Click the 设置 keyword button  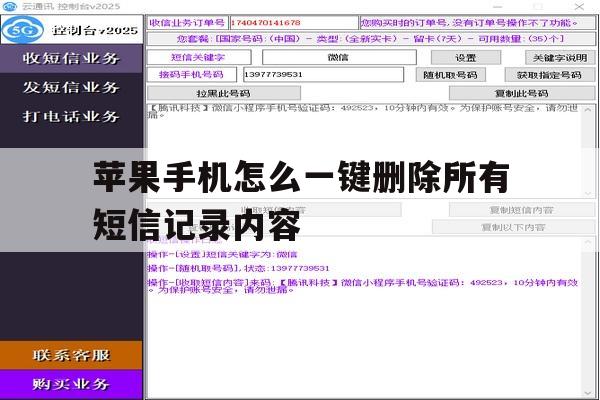(x=466, y=58)
